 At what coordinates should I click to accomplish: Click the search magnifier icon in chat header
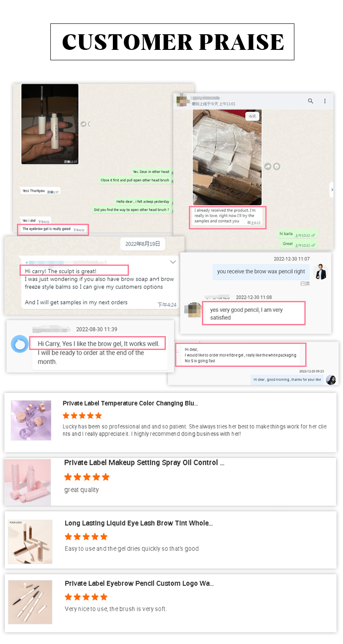[x=310, y=101]
